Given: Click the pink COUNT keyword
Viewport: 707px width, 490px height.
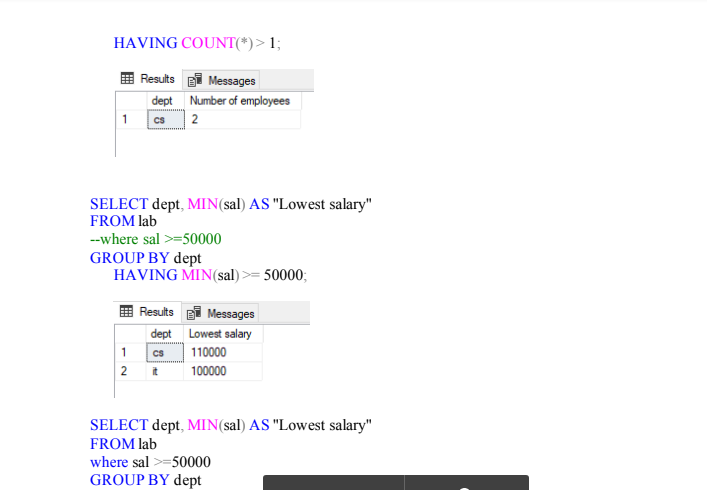Looking at the screenshot, I should click(x=208, y=43).
